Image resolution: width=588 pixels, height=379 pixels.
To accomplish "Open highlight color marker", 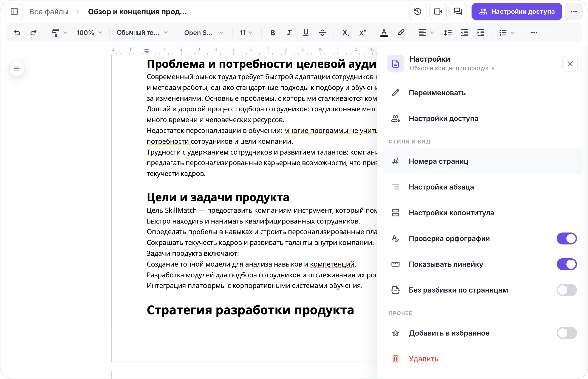I will click(401, 32).
